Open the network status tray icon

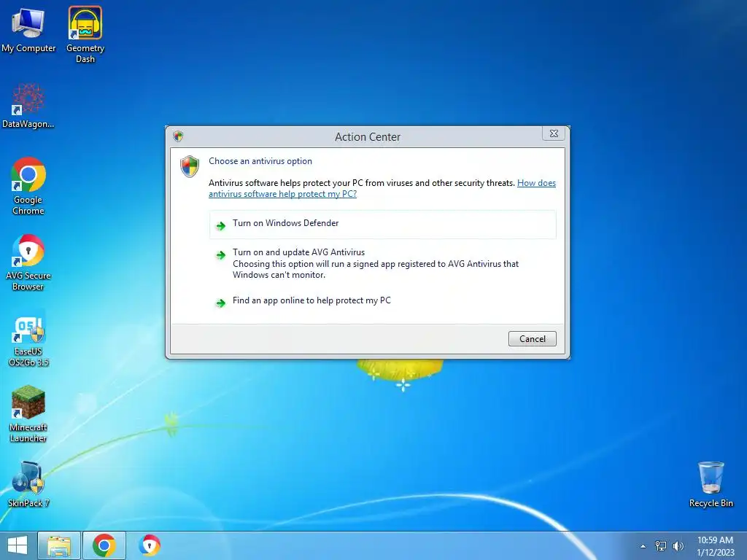pyautogui.click(x=661, y=546)
